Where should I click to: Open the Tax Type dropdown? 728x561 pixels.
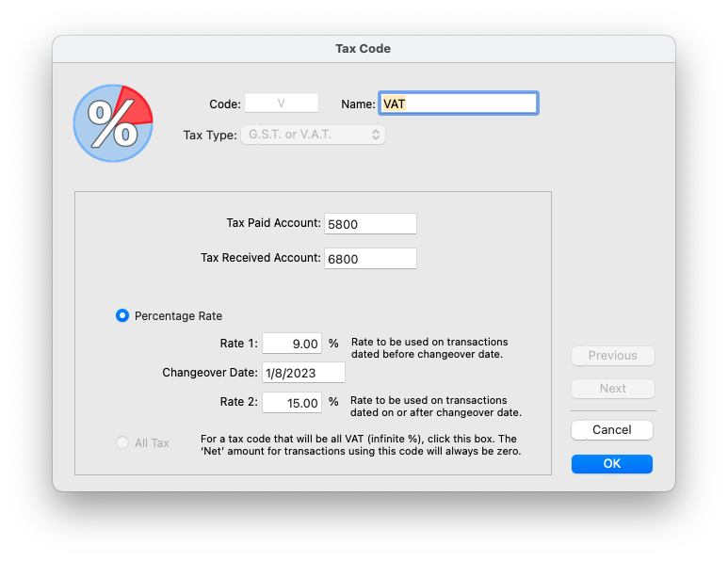pyautogui.click(x=313, y=135)
